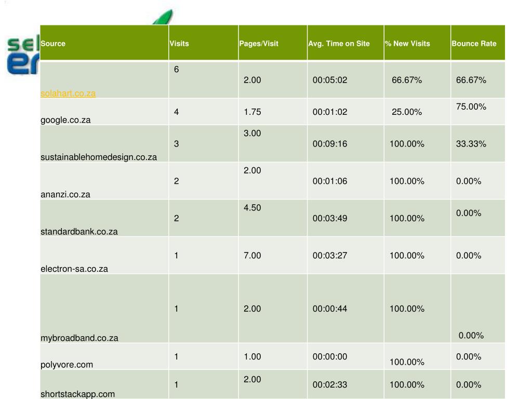Click the 75.00% bounce rate value

point(471,107)
